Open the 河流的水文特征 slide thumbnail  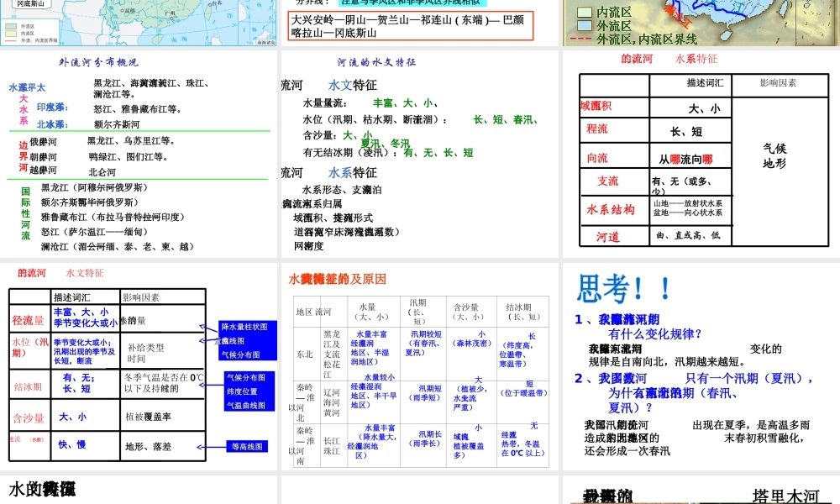pos(419,154)
